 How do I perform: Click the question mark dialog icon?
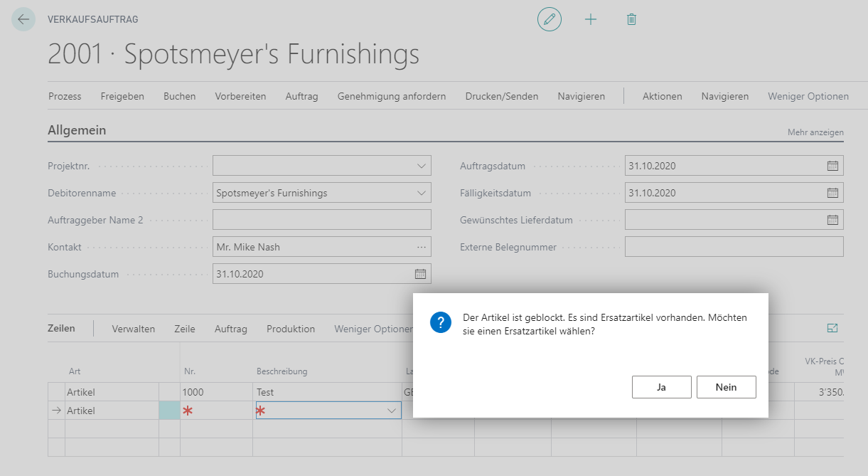441,322
